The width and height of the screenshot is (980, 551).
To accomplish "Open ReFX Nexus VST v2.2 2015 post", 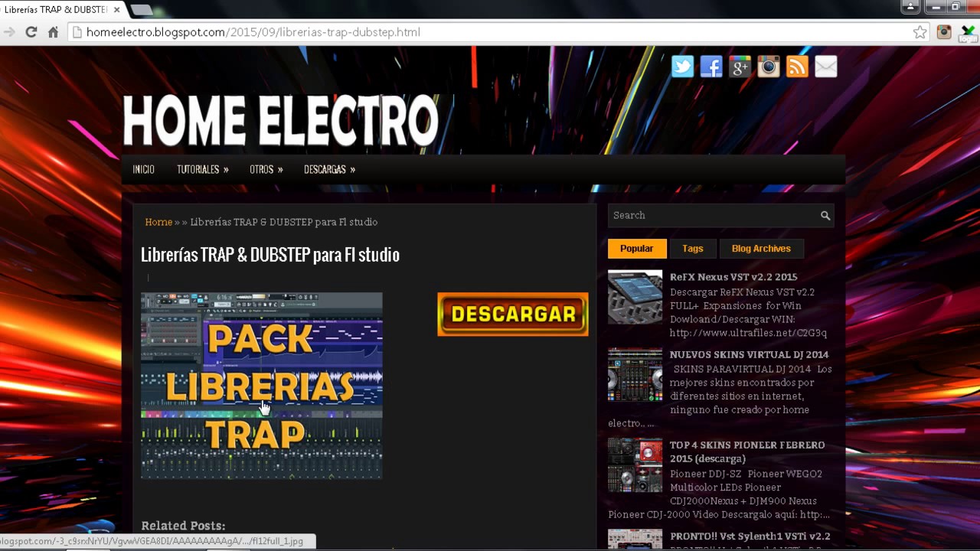I will [x=733, y=277].
